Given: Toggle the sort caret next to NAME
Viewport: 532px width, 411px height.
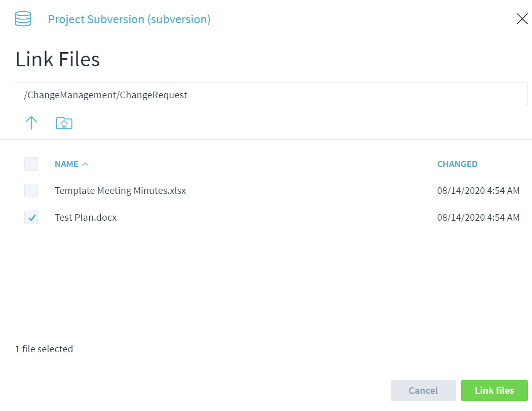Looking at the screenshot, I should (x=86, y=164).
